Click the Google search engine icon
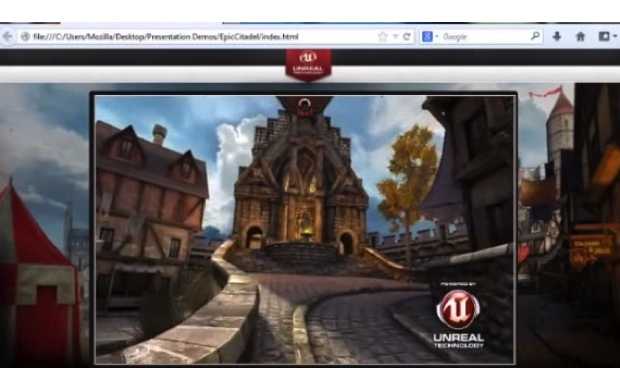The width and height of the screenshot is (620, 390). (427, 37)
